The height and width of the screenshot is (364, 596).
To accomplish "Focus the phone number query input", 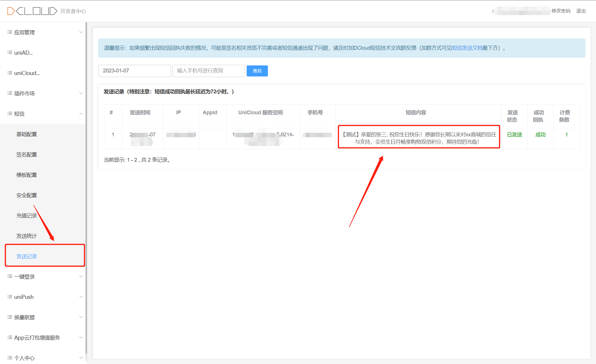I will [209, 71].
